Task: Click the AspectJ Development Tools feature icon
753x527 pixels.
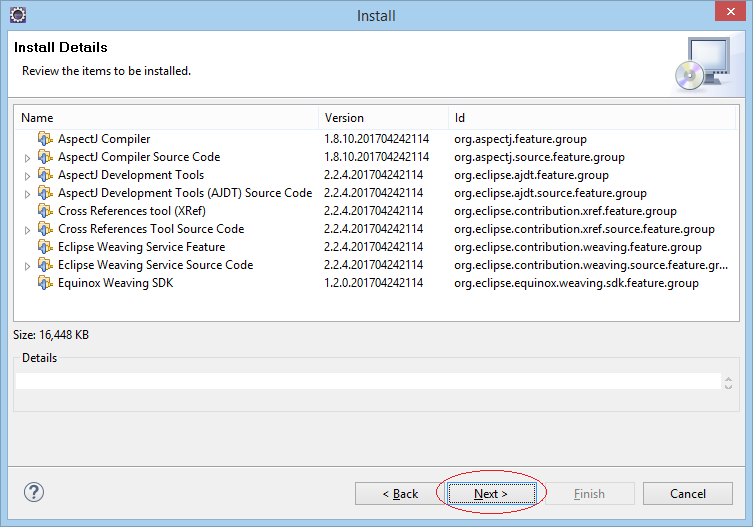Action: click(45, 175)
